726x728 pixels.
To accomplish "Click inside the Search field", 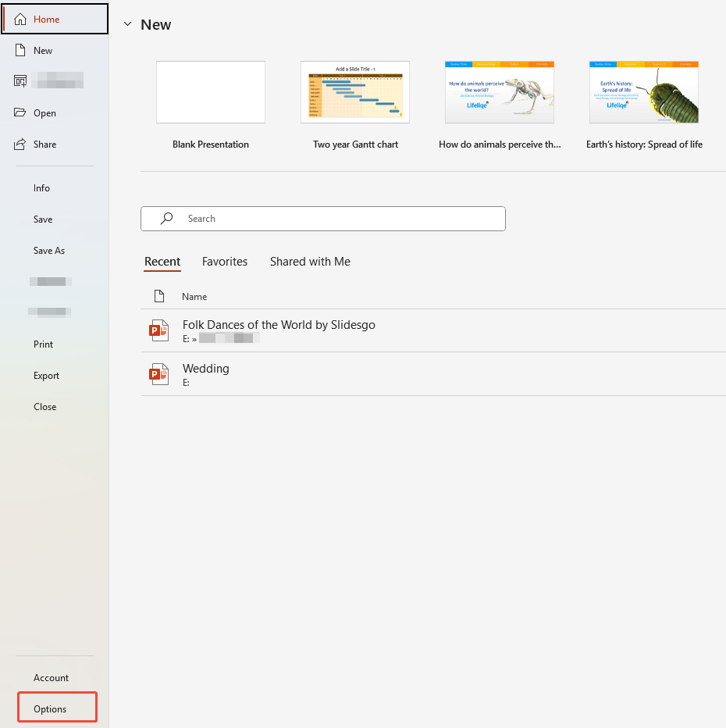I will (312, 218).
